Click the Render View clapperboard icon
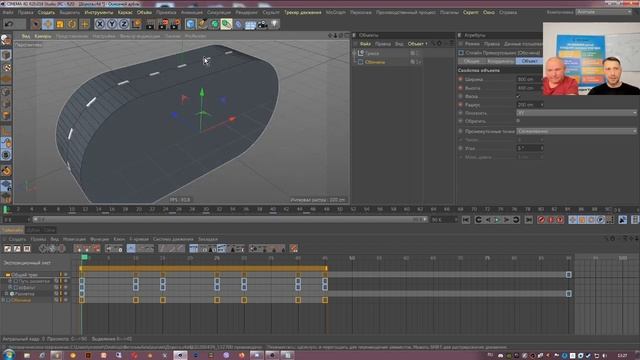 coord(150,24)
